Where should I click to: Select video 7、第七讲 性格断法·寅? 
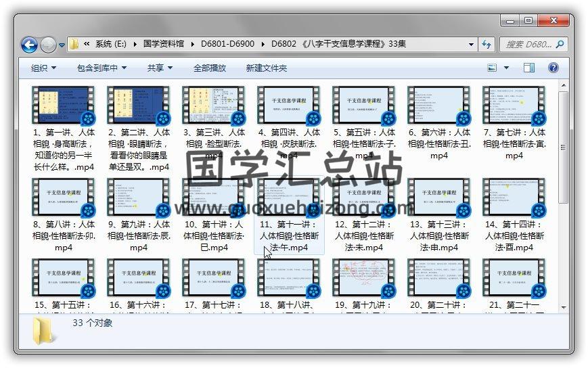click(x=514, y=123)
